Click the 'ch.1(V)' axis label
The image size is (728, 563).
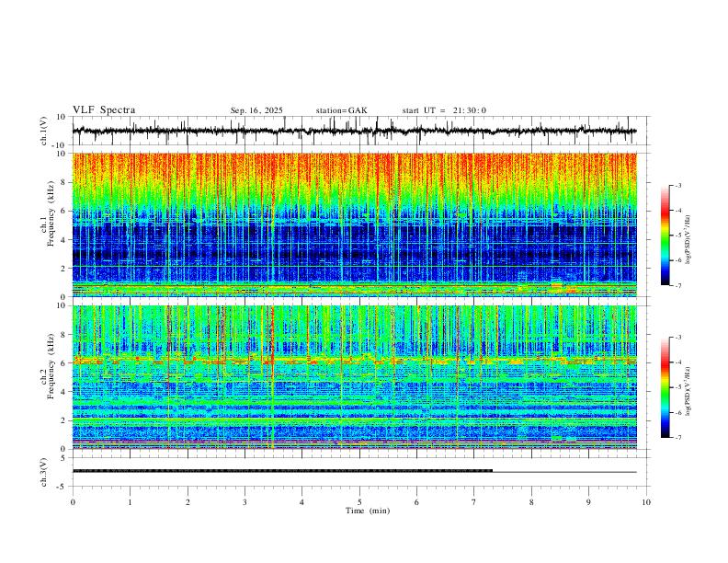tap(44, 131)
